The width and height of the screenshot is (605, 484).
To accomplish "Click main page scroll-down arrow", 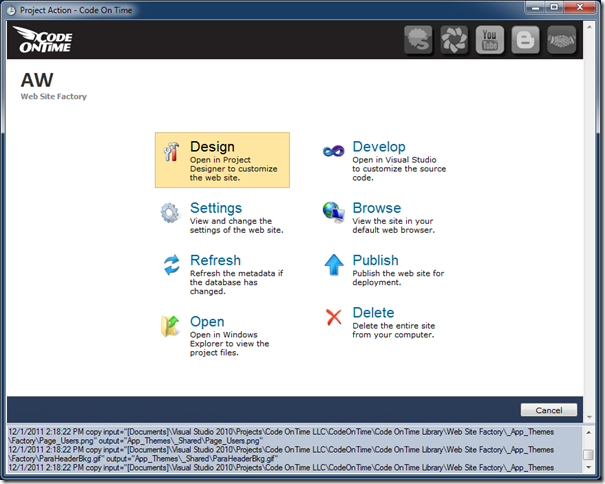I will pyautogui.click(x=589, y=417).
